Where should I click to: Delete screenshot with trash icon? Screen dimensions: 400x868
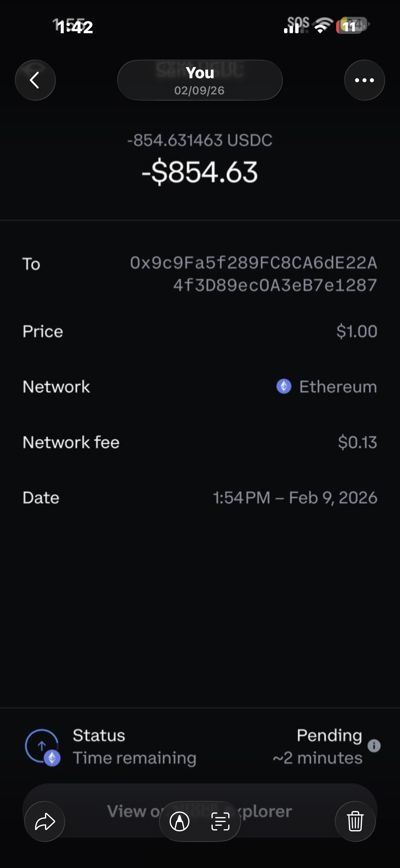pos(355,821)
